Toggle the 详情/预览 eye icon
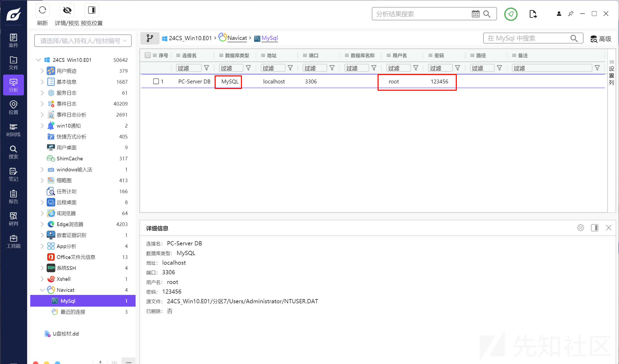 [x=67, y=10]
